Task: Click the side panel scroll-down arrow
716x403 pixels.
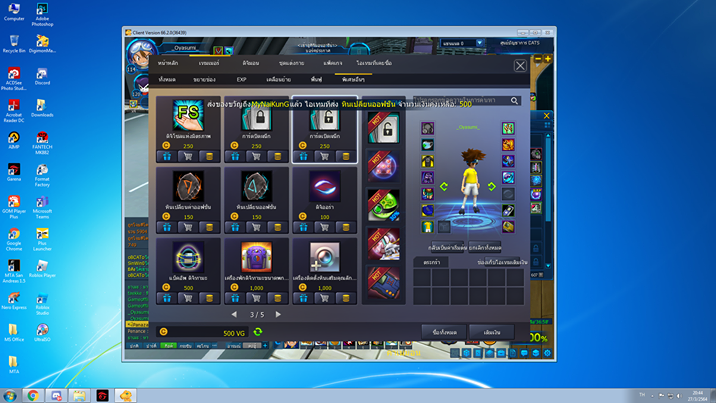Action: 548,266
